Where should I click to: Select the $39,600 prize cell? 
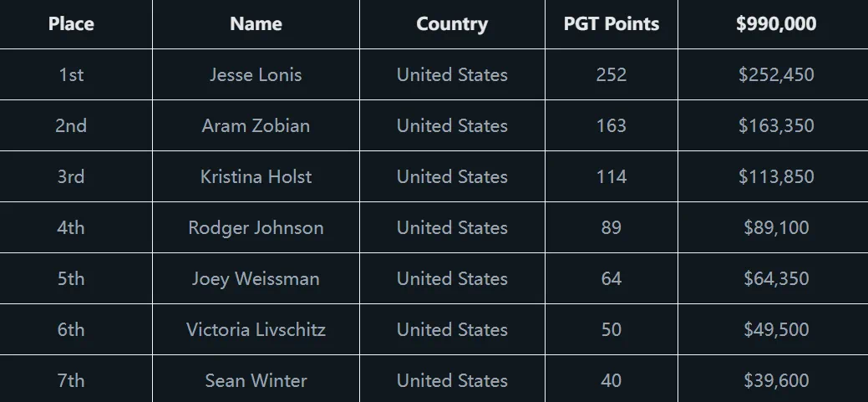tap(776, 380)
